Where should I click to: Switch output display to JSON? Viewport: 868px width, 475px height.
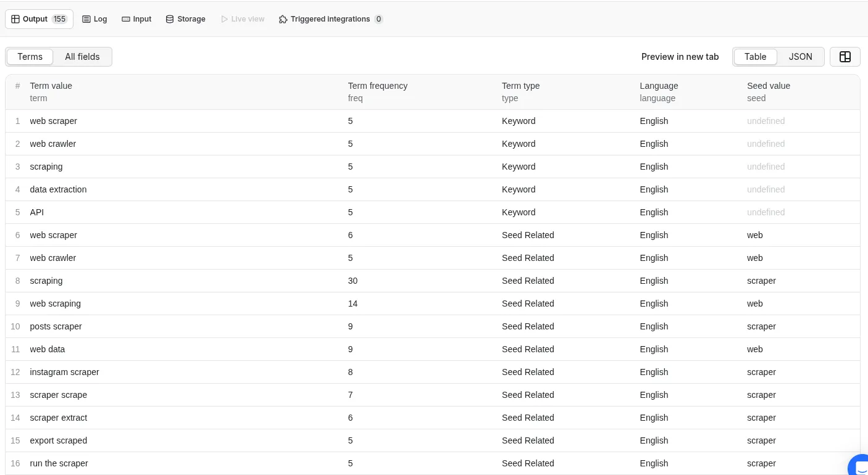click(800, 56)
